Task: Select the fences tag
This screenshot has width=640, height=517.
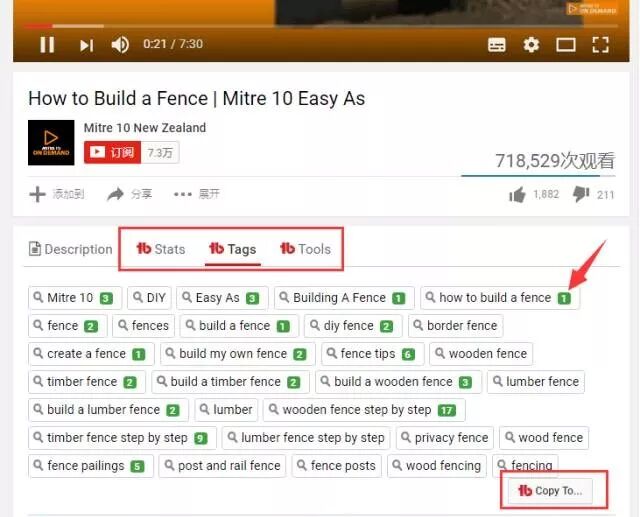Action: pos(144,326)
